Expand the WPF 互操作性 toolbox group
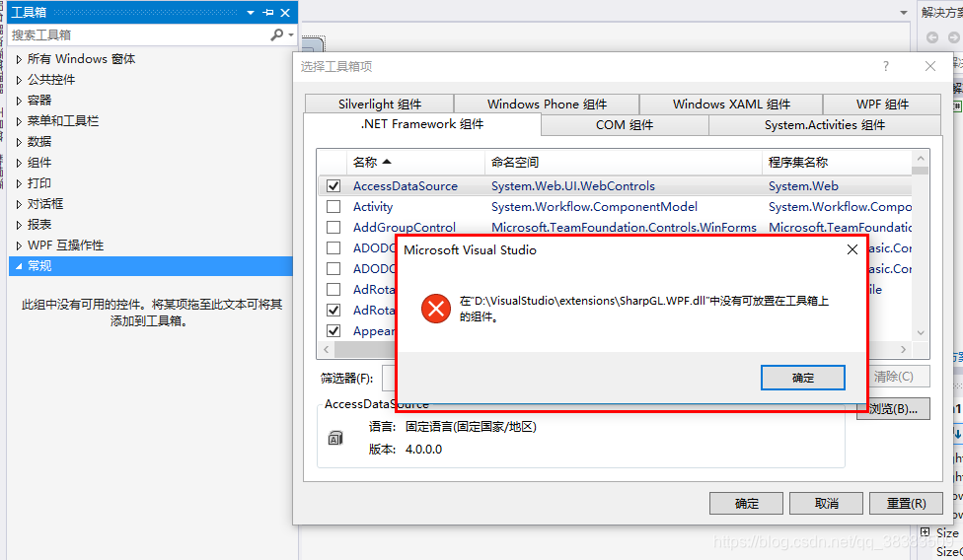The height and width of the screenshot is (560, 963). click(x=19, y=245)
